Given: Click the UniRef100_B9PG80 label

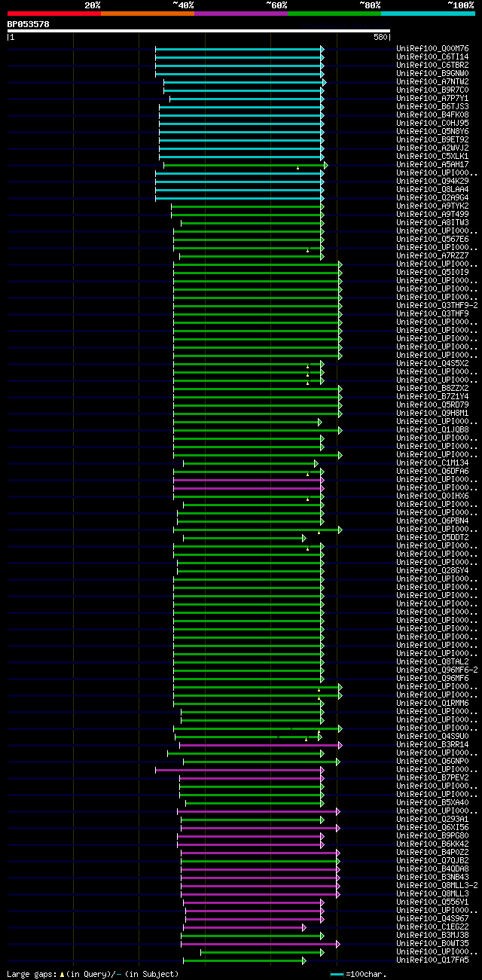Looking at the screenshot, I should coord(432,836).
